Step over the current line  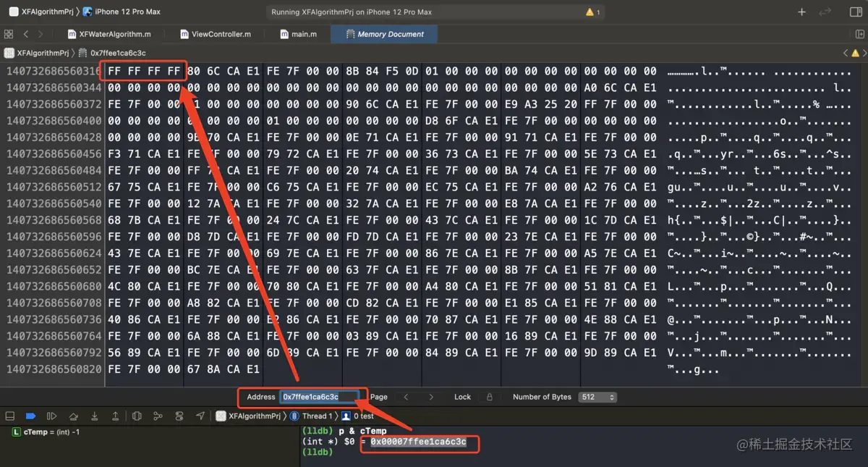coord(73,416)
